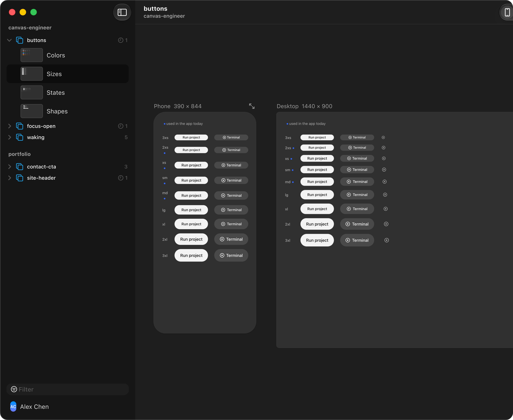Click the waking project stack icon
The width and height of the screenshot is (513, 420).
[x=20, y=137]
